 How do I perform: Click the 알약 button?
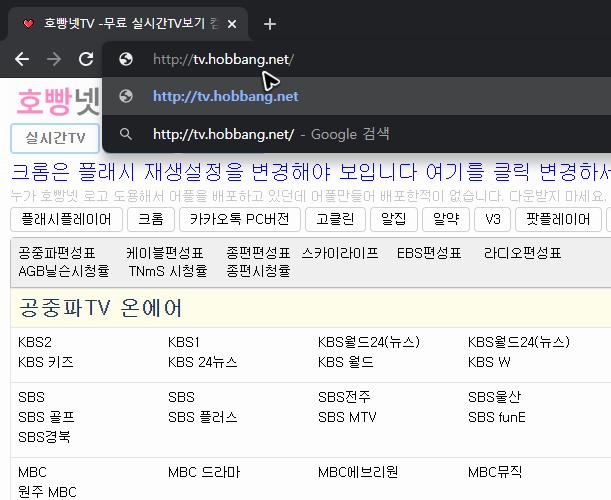[x=446, y=219]
